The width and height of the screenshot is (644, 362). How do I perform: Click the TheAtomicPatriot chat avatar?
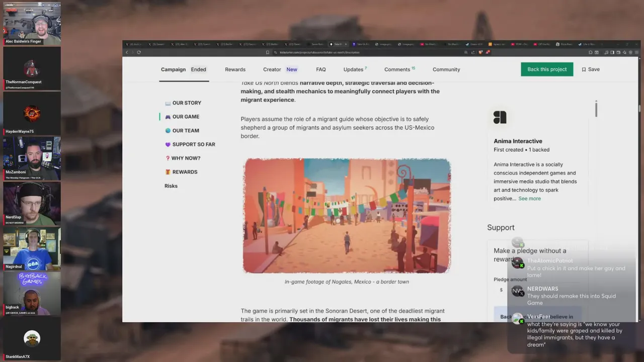517,263
